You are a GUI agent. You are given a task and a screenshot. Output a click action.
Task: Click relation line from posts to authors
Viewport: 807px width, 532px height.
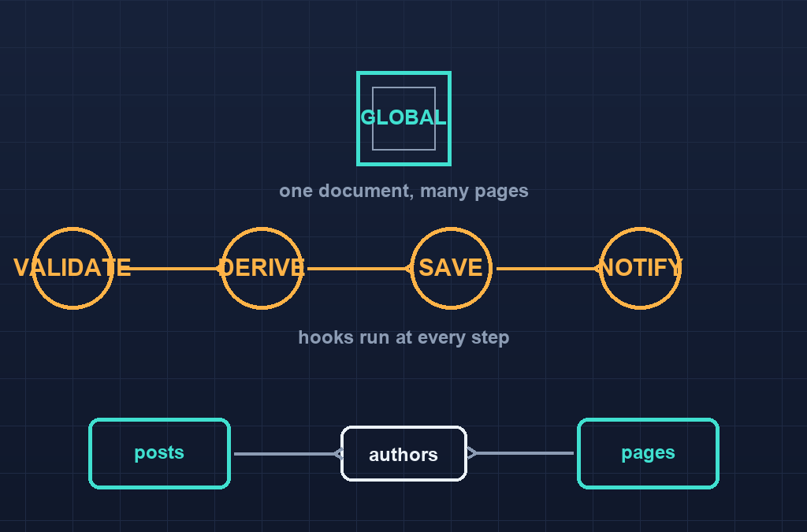(x=288, y=454)
